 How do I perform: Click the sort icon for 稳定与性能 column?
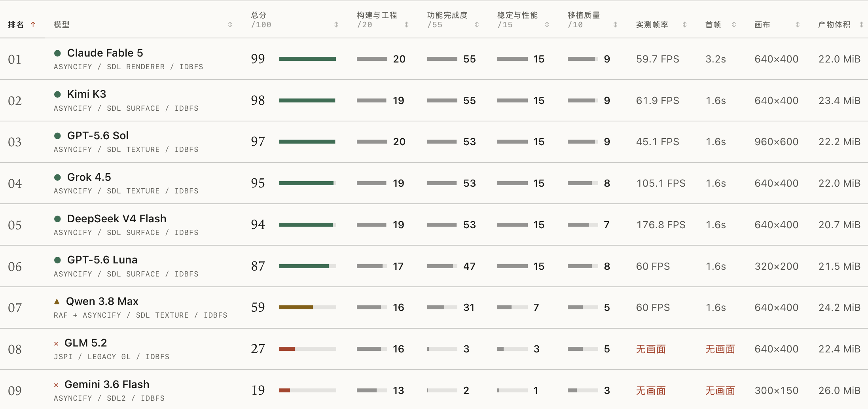tap(547, 25)
